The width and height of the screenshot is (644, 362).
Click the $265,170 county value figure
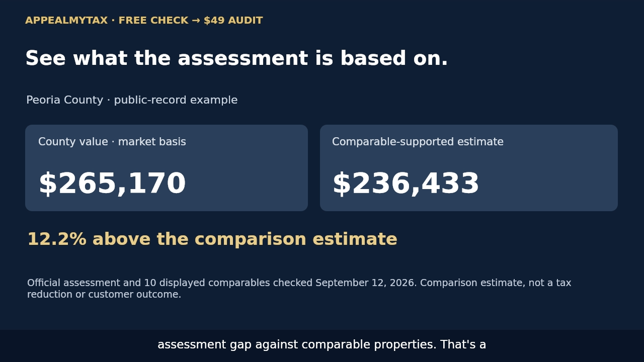[x=112, y=184]
